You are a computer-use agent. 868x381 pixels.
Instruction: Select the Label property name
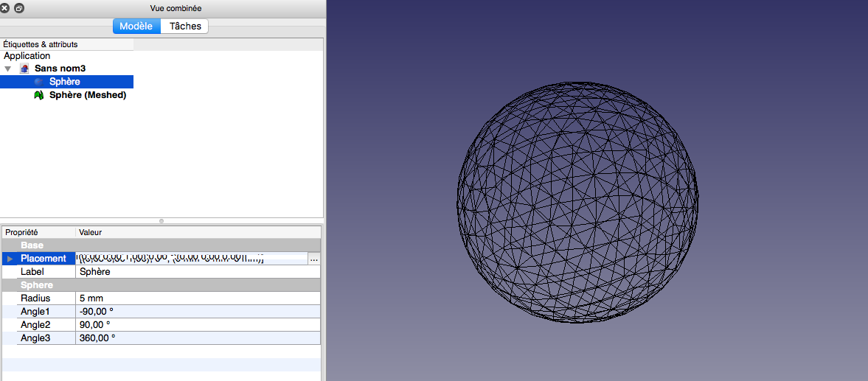(x=32, y=271)
